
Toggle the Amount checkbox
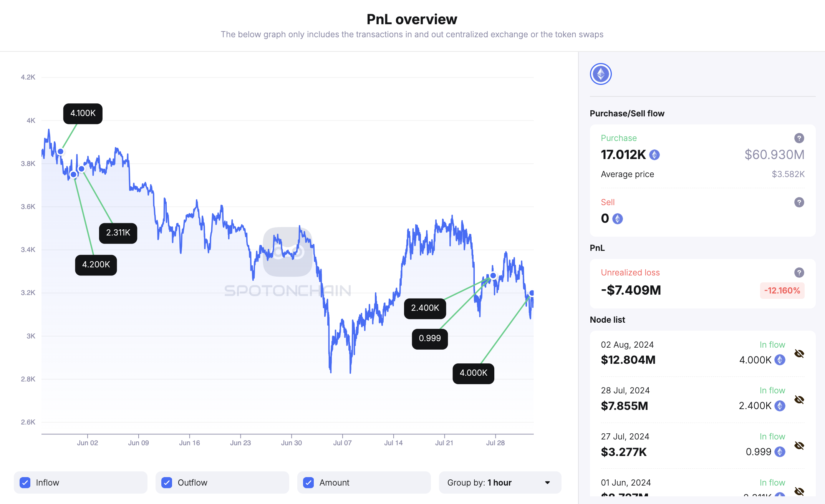coord(308,482)
